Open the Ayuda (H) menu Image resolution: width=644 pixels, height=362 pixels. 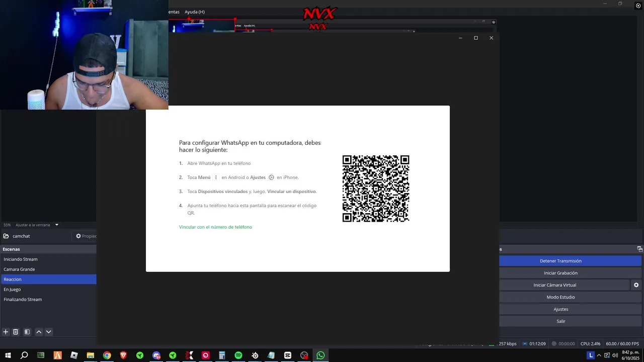pyautogui.click(x=195, y=12)
